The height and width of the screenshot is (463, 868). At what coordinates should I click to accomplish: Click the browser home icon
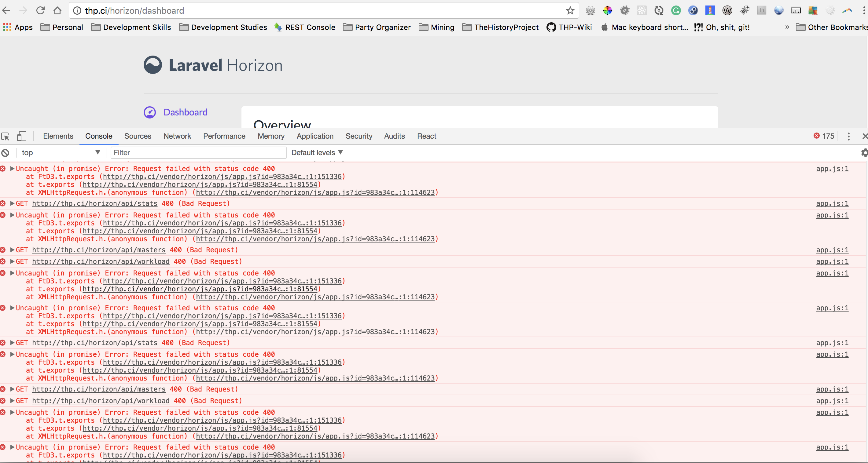(57, 11)
